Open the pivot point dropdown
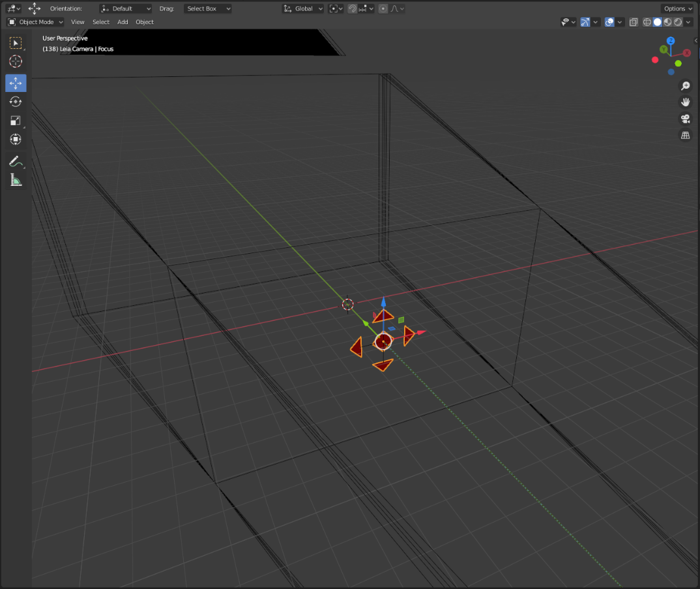Screen dimensions: 700x589 click(x=336, y=8)
